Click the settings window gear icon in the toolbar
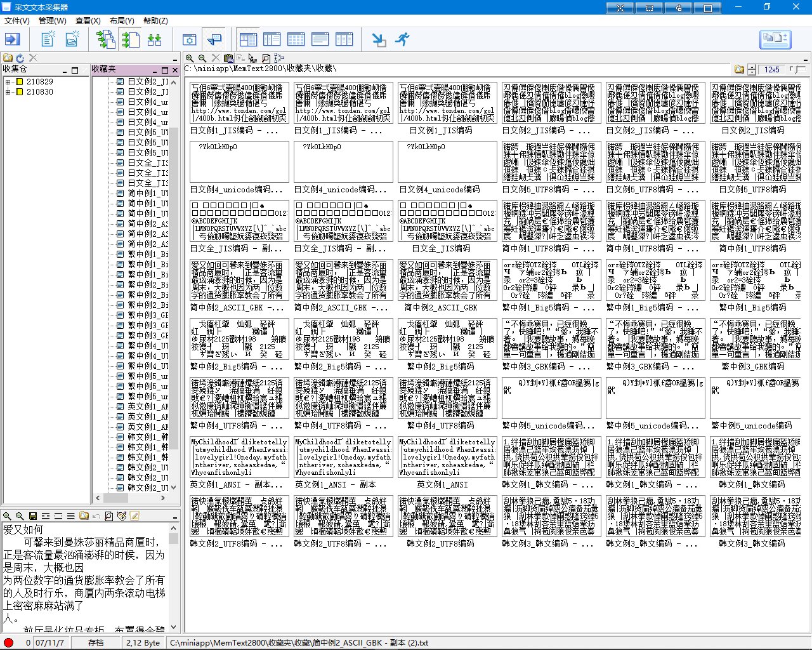Viewport: 812px width, 650px height. tap(189, 39)
